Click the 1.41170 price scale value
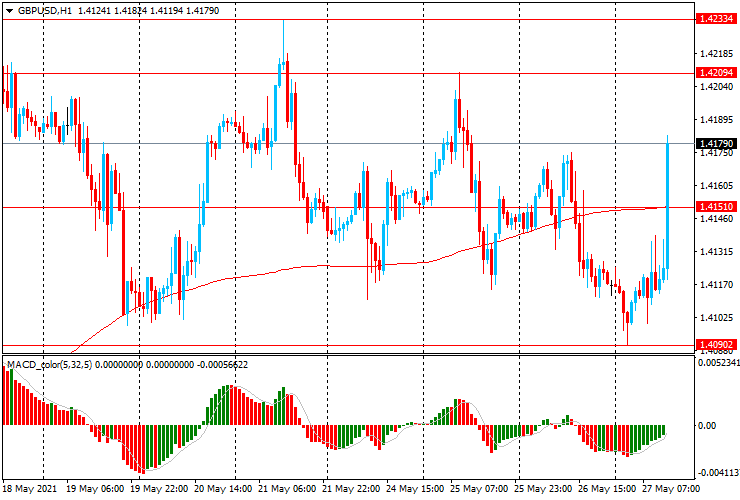Image resolution: width=740 pixels, height=500 pixels. (x=716, y=285)
